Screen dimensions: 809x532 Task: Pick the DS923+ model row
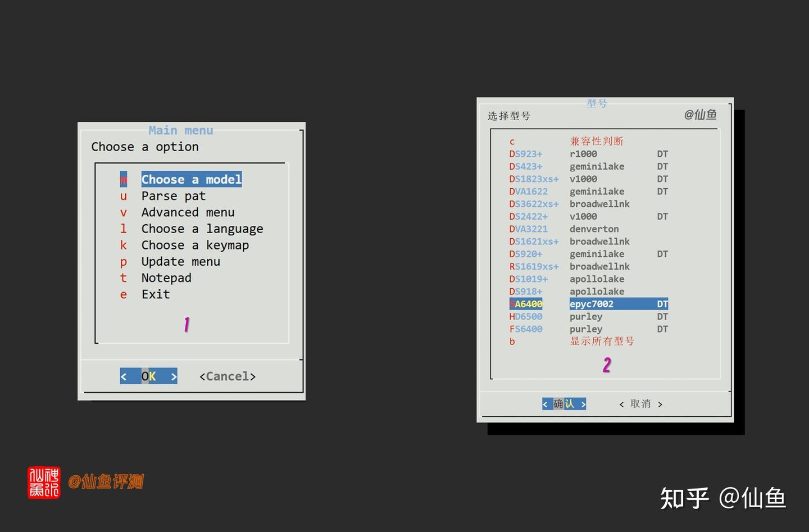pyautogui.click(x=589, y=154)
